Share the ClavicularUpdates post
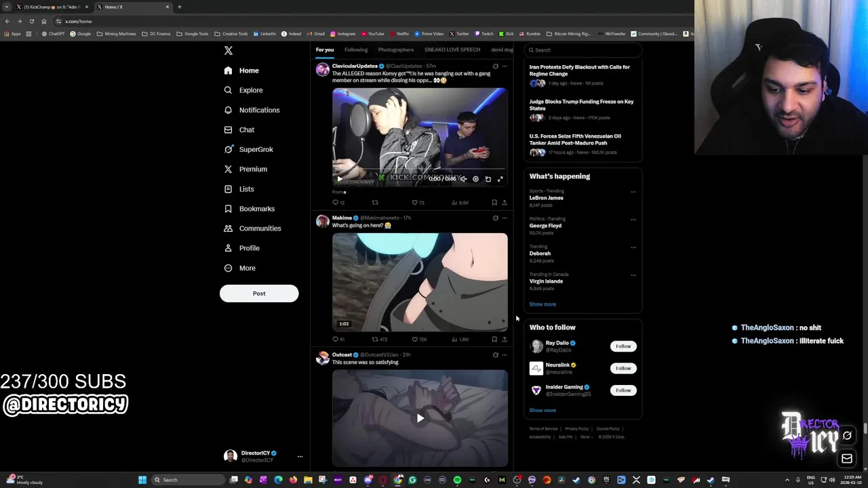The image size is (868, 488). point(504,202)
